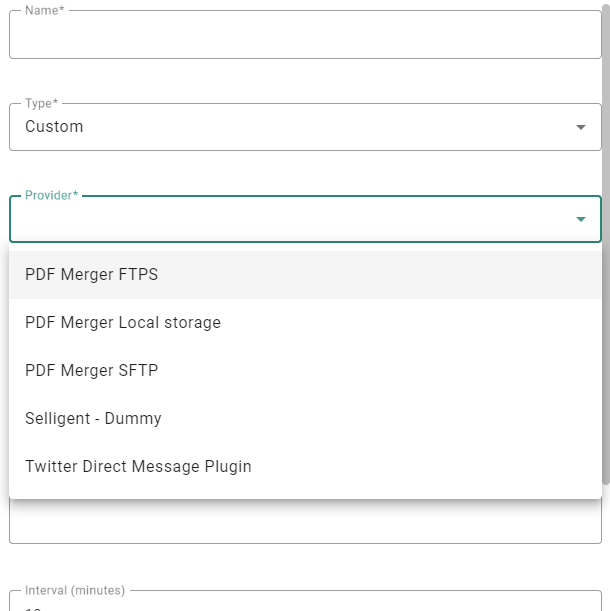The width and height of the screenshot is (610, 611).
Task: Pick PDF Merger SFTP as provider
Action: [x=92, y=371]
